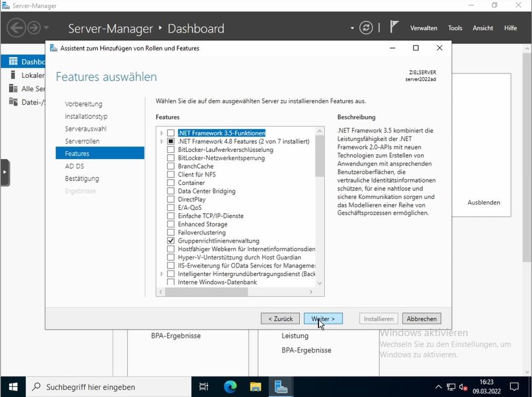Screen dimensions: 532x397
Task: Uncheck Gruppenrichtlinienverwaltung checkbox
Action: pyautogui.click(x=171, y=241)
